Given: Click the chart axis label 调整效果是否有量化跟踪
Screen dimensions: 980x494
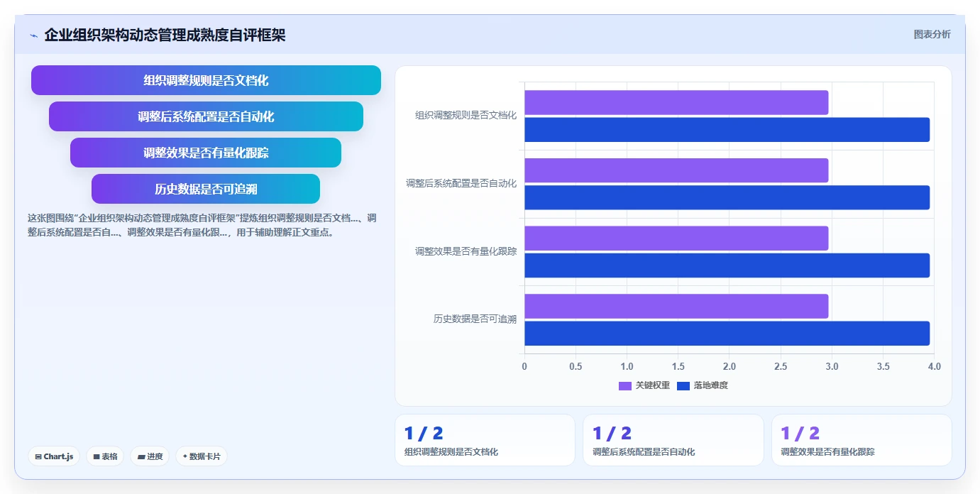Looking at the screenshot, I should (x=466, y=251).
